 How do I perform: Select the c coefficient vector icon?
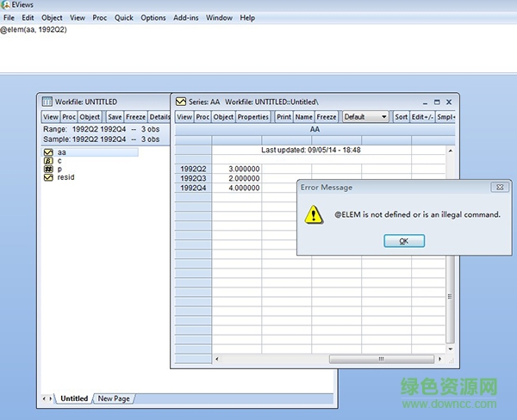(48, 161)
